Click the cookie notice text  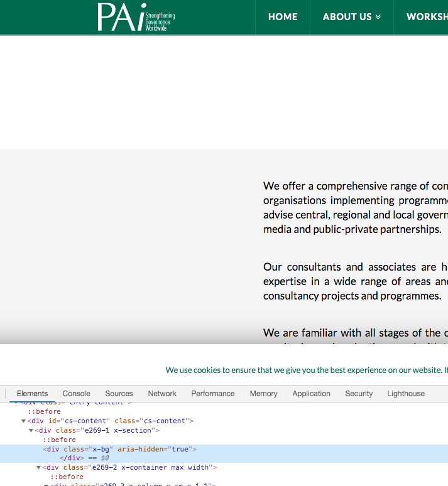(x=307, y=370)
